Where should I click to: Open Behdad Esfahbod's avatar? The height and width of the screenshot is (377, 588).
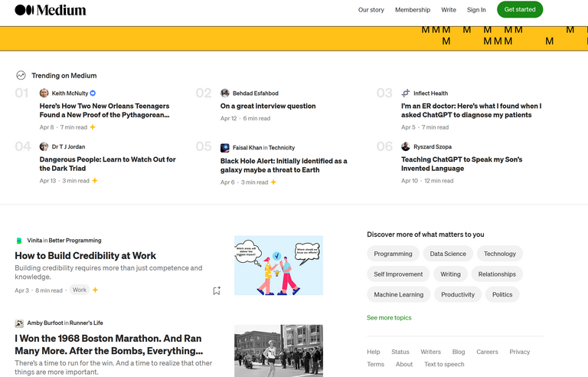pyautogui.click(x=224, y=93)
